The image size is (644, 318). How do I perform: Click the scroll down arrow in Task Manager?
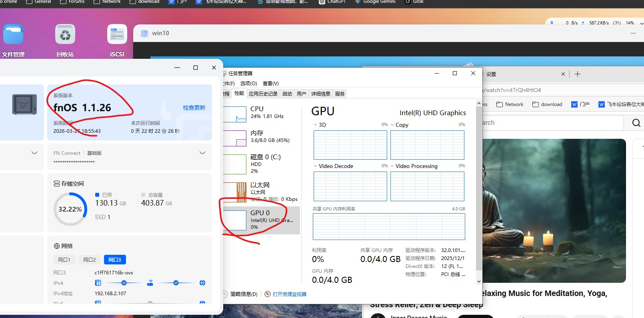[479, 282]
